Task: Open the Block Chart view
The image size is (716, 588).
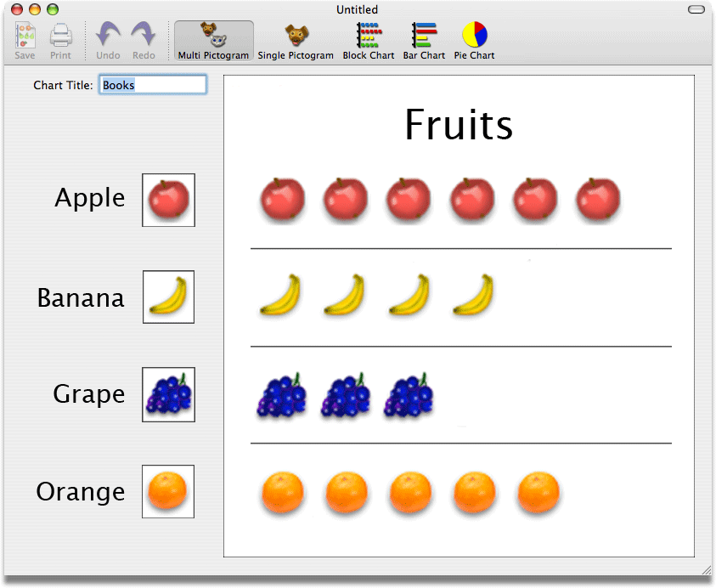Action: (368, 40)
